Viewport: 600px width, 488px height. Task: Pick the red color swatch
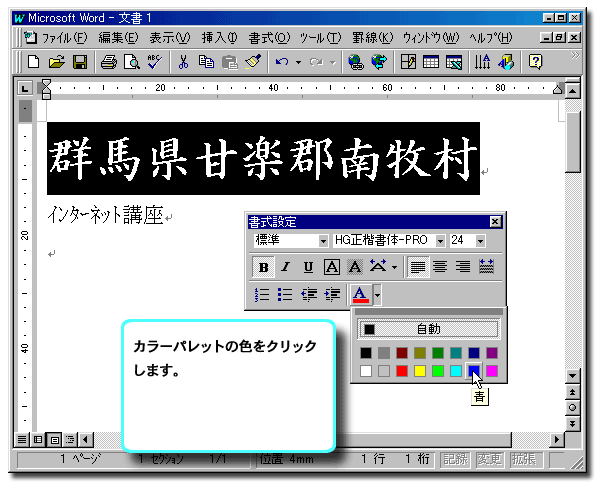402,370
